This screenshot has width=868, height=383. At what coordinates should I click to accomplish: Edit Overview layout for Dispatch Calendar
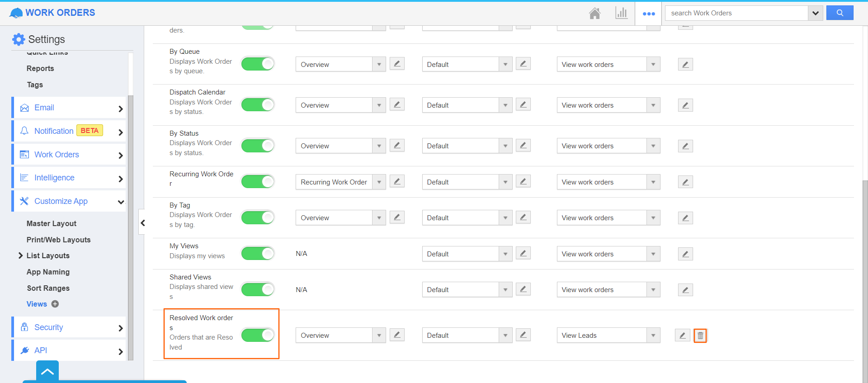[397, 104]
